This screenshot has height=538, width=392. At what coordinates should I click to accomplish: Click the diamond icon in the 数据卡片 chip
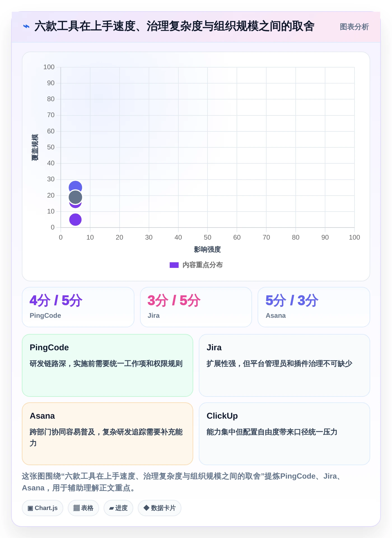pyautogui.click(x=146, y=508)
